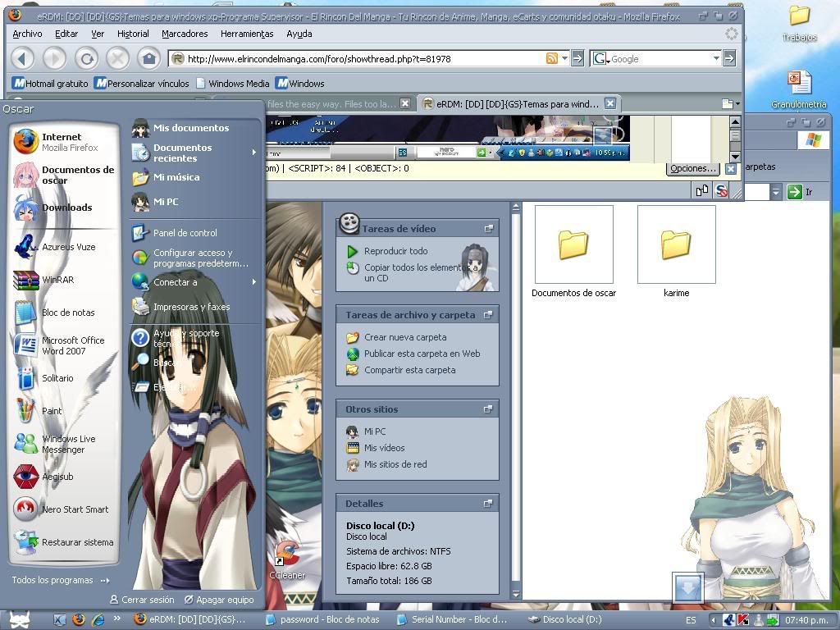Open Marcadores menu in Firefox

click(185, 34)
